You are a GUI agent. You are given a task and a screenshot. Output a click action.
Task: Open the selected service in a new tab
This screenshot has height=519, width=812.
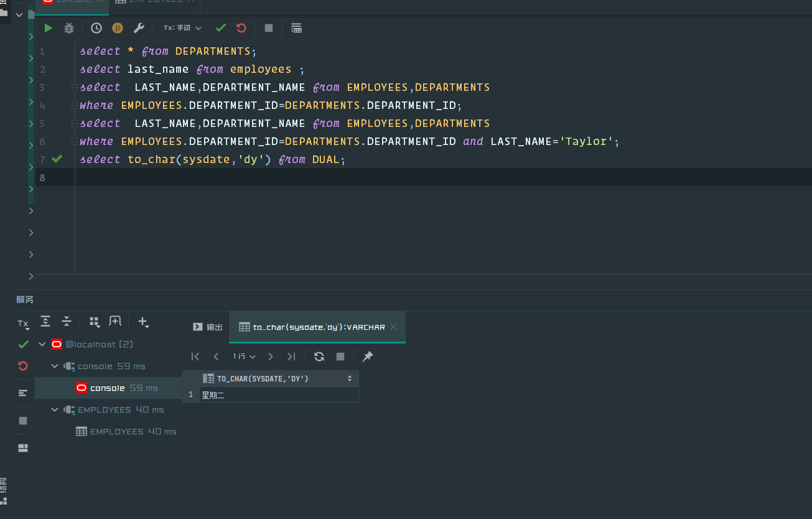(115, 321)
